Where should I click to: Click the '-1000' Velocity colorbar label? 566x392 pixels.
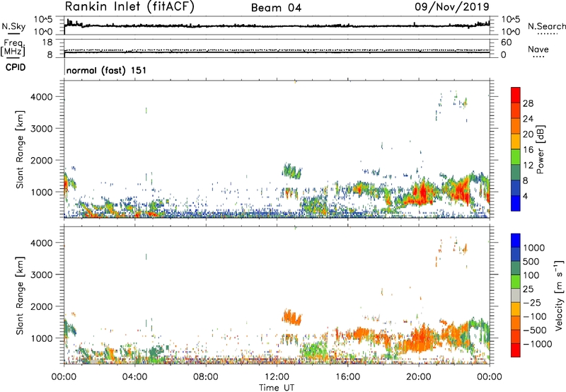pos(538,344)
